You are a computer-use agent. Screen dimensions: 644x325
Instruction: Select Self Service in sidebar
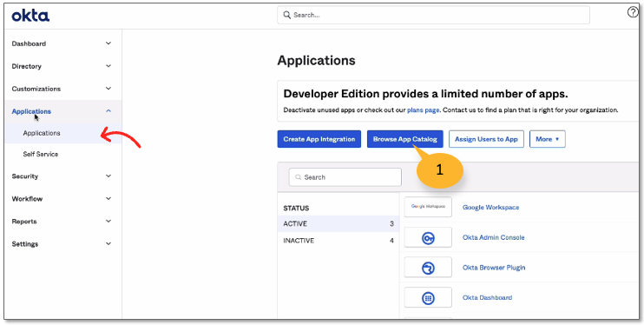[x=41, y=155]
